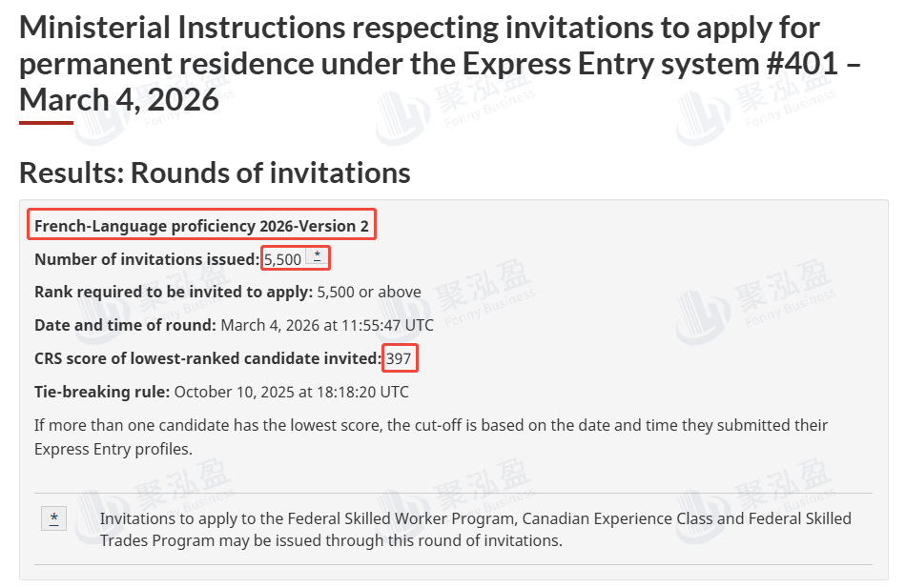The width and height of the screenshot is (906, 588).
Task: Click the "Tie-breaking rule" label
Action: point(102,391)
